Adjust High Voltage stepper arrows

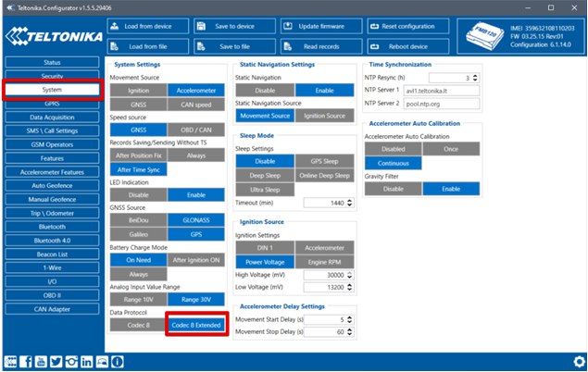point(349,275)
